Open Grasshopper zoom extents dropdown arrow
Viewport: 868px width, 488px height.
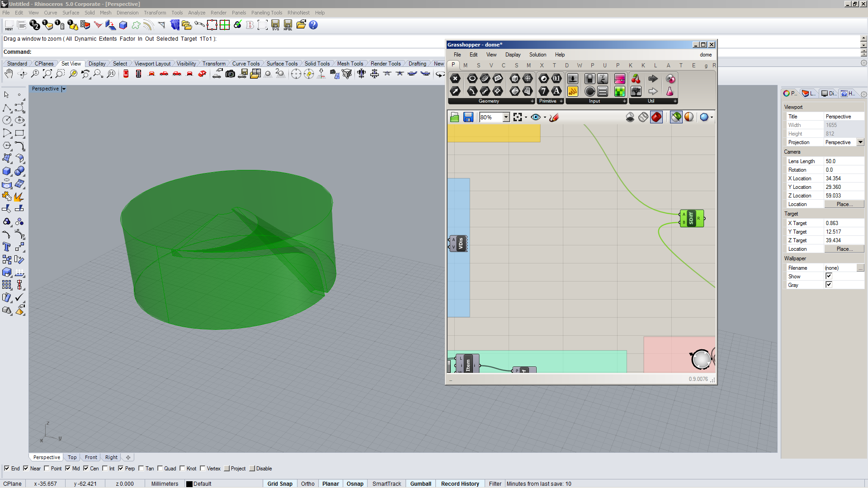526,117
